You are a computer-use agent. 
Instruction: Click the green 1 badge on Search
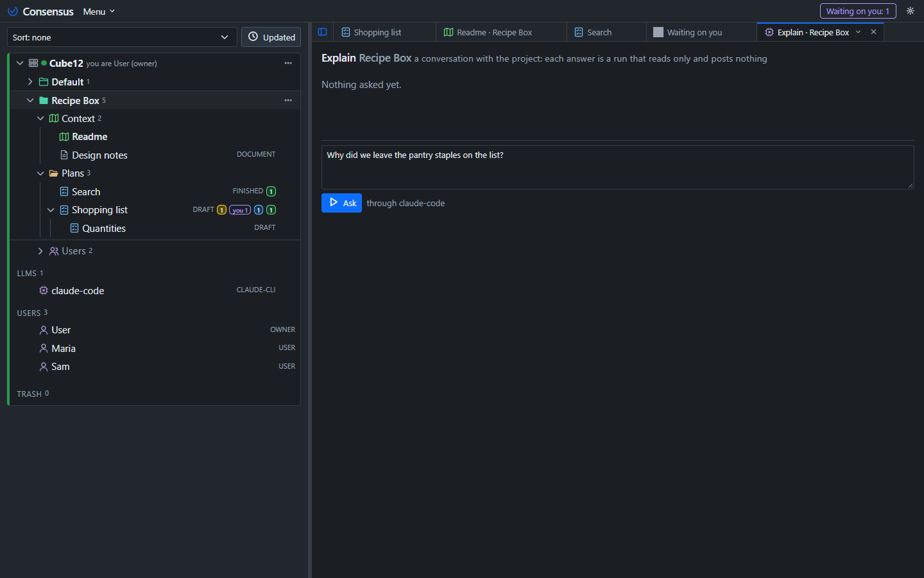pyautogui.click(x=271, y=191)
